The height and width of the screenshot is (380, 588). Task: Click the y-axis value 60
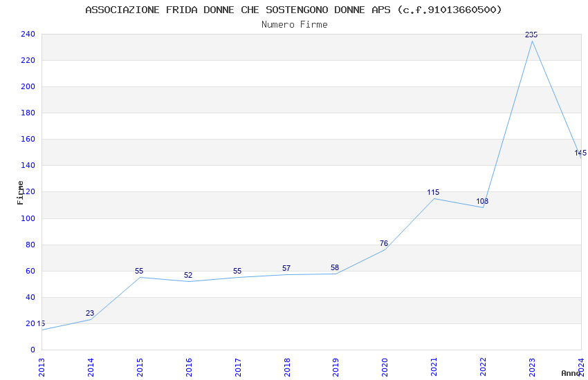[30, 271]
